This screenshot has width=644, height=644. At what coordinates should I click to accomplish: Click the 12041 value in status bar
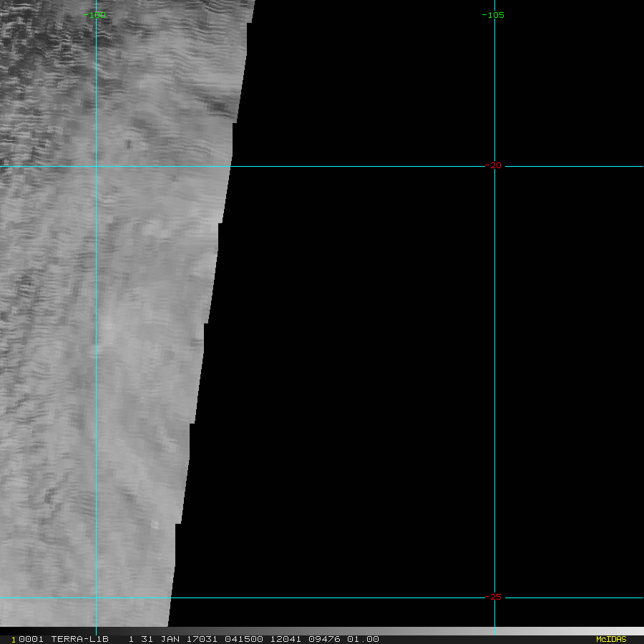click(286, 639)
